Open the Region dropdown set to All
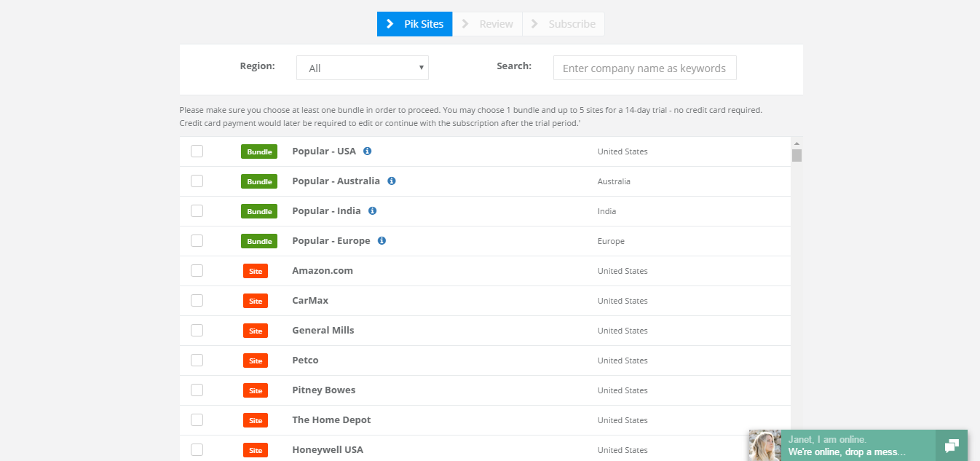This screenshot has width=980, height=461. click(x=363, y=68)
